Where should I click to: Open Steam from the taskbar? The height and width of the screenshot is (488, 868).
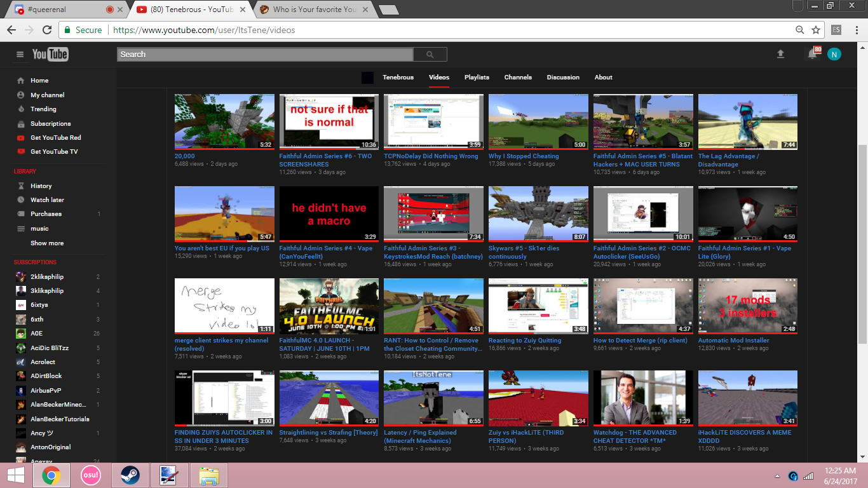coord(130,475)
